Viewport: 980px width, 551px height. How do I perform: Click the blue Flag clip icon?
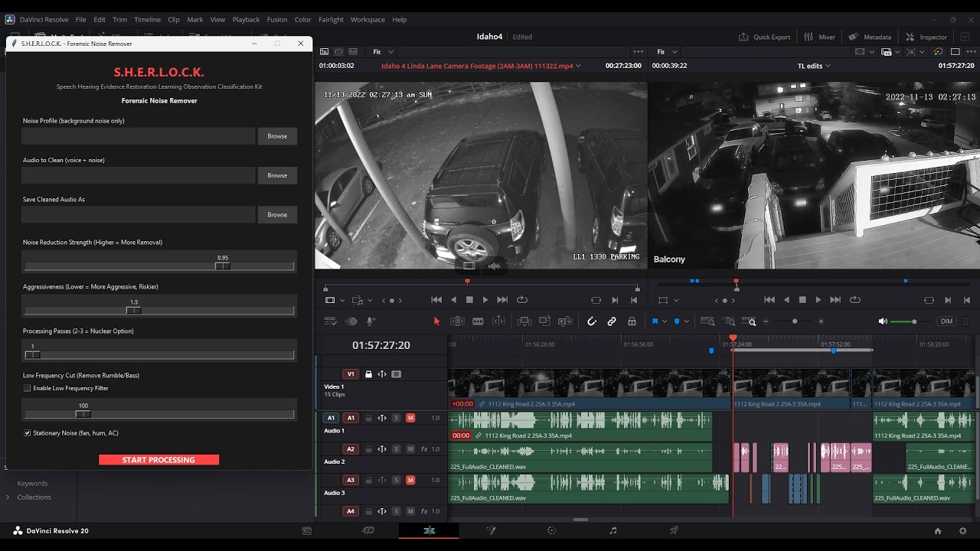pyautogui.click(x=655, y=321)
